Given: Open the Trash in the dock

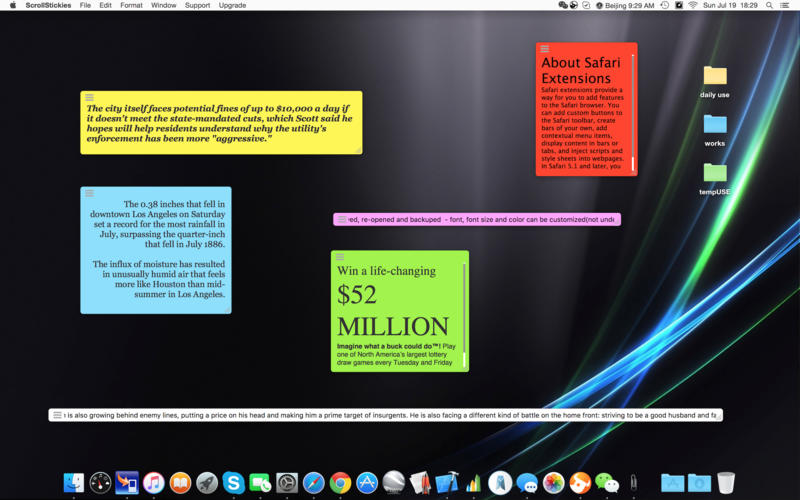Looking at the screenshot, I should click(726, 483).
